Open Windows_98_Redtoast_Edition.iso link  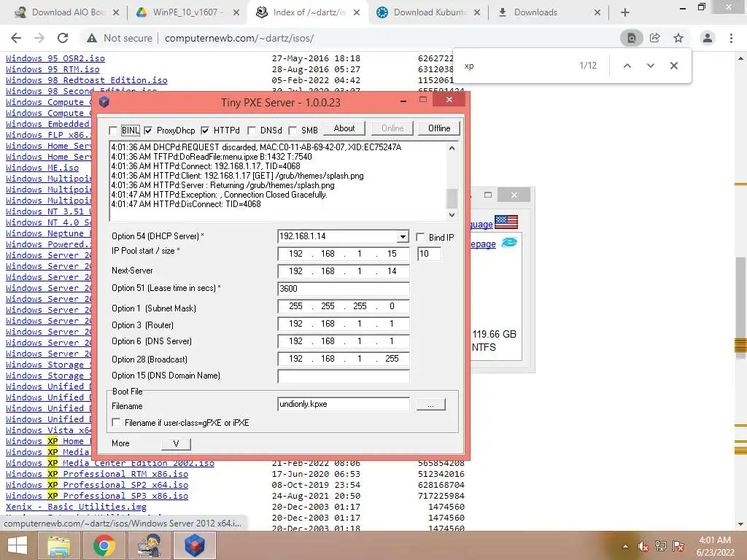click(x=87, y=80)
